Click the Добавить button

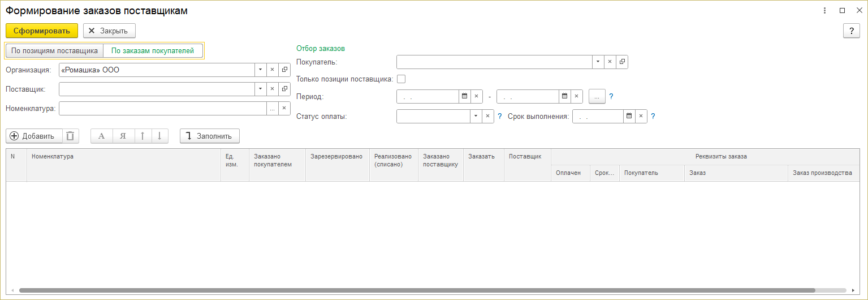click(33, 136)
